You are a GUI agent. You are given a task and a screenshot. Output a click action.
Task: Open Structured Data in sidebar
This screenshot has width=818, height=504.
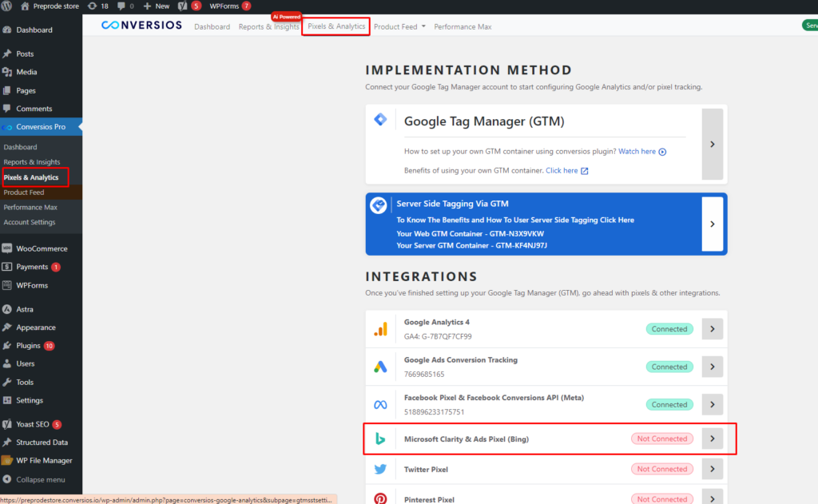coord(41,442)
